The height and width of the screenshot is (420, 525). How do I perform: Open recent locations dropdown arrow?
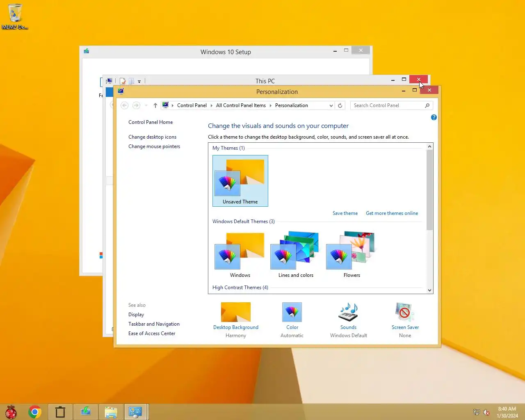pos(146,105)
